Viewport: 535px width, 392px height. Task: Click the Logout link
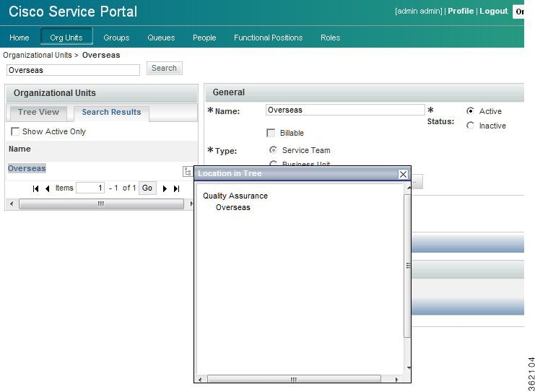pos(493,11)
